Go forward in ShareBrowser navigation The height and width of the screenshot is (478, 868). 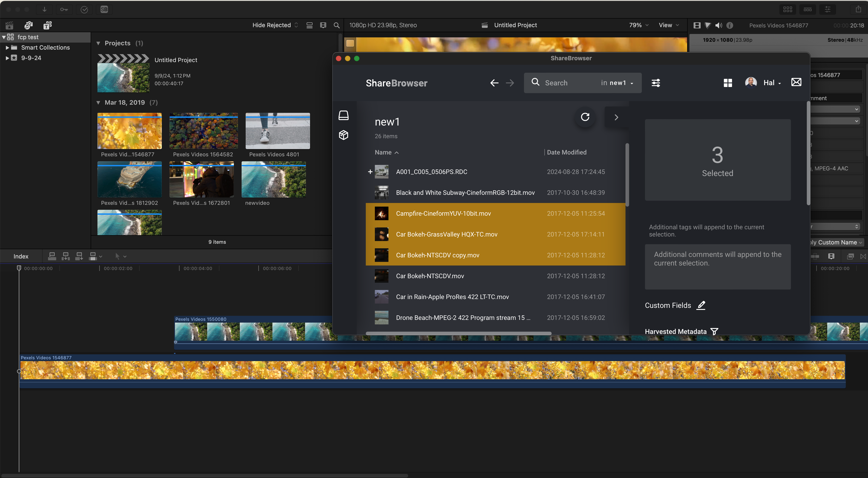[510, 83]
